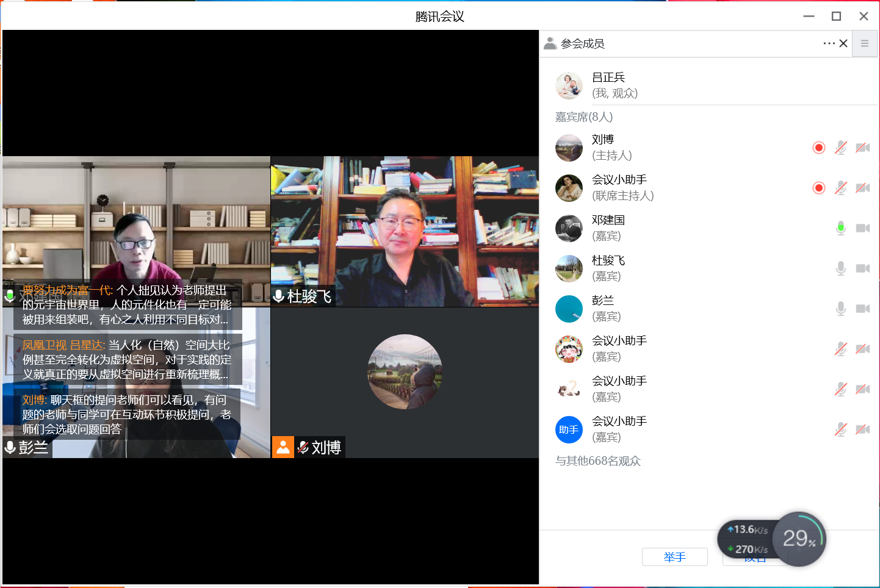Image resolution: width=880 pixels, height=588 pixels.
Task: Click the camera icon next to 彭兰
Action: [862, 309]
